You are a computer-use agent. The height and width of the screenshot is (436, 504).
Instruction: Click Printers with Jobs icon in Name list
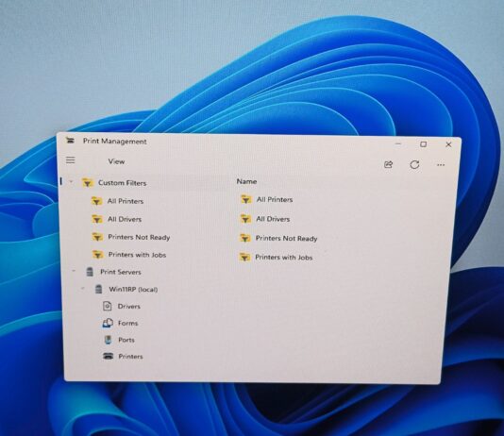coord(244,257)
